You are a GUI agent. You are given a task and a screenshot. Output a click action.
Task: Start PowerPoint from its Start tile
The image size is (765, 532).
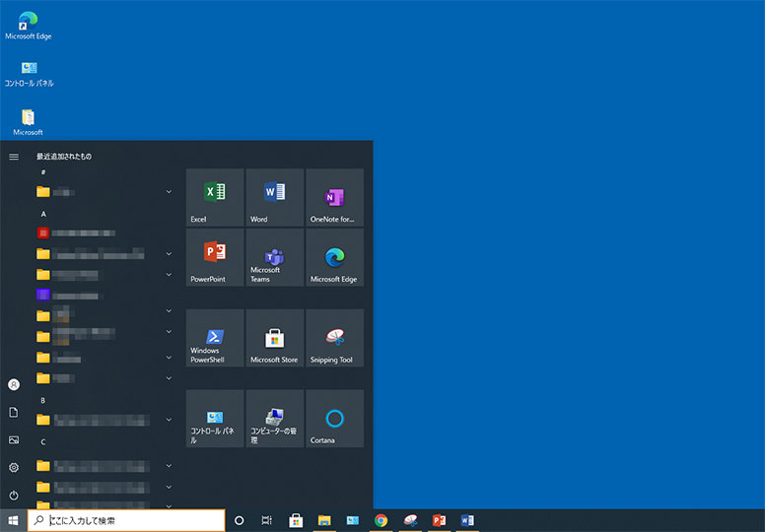pos(215,257)
